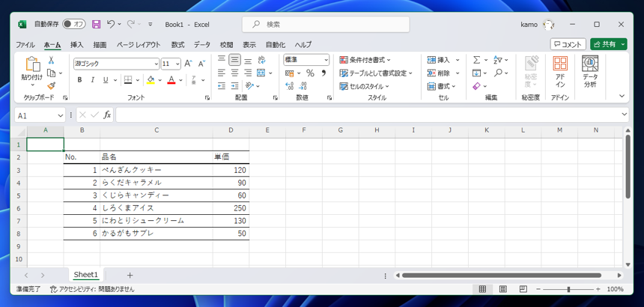Toggle Underline formatting
The image size is (644, 307).
[105, 79]
